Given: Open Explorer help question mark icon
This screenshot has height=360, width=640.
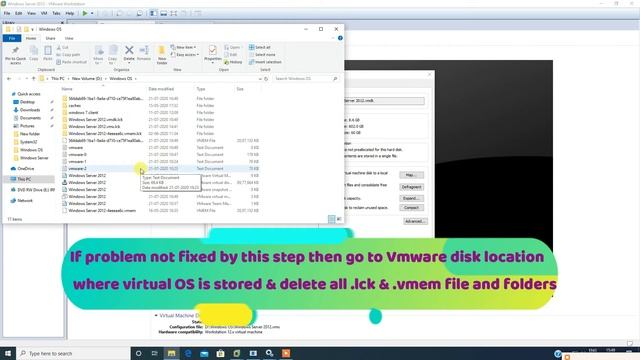Looking at the screenshot, I should [x=340, y=38].
